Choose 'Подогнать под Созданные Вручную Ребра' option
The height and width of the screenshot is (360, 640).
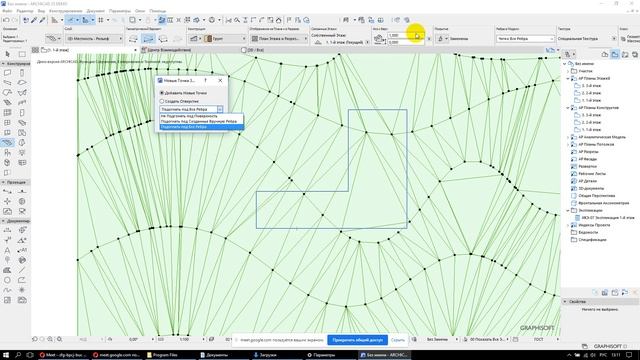(x=202, y=122)
